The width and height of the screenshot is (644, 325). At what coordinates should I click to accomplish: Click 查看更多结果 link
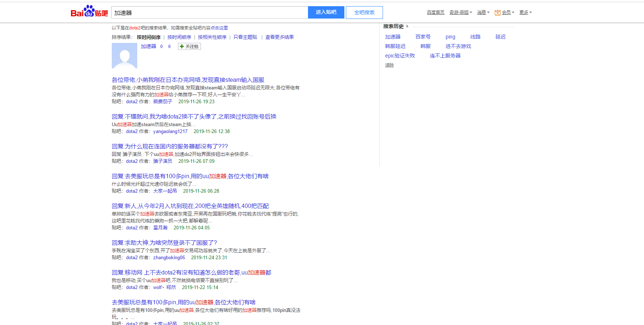click(x=280, y=37)
